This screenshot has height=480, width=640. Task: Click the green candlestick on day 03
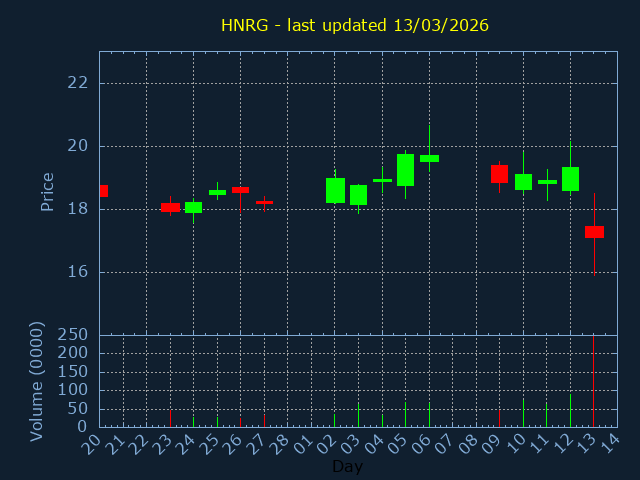pyautogui.click(x=358, y=195)
